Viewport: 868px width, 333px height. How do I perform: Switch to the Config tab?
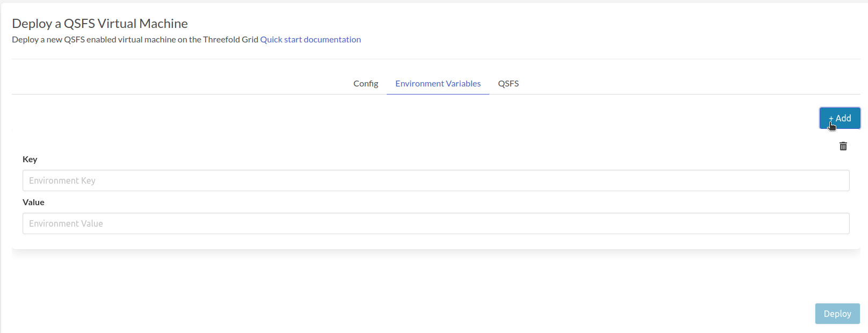(365, 84)
